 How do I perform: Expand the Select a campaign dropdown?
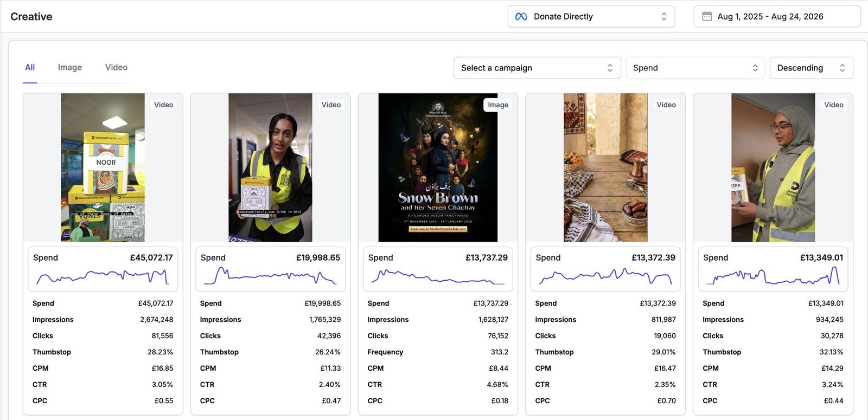(x=537, y=68)
